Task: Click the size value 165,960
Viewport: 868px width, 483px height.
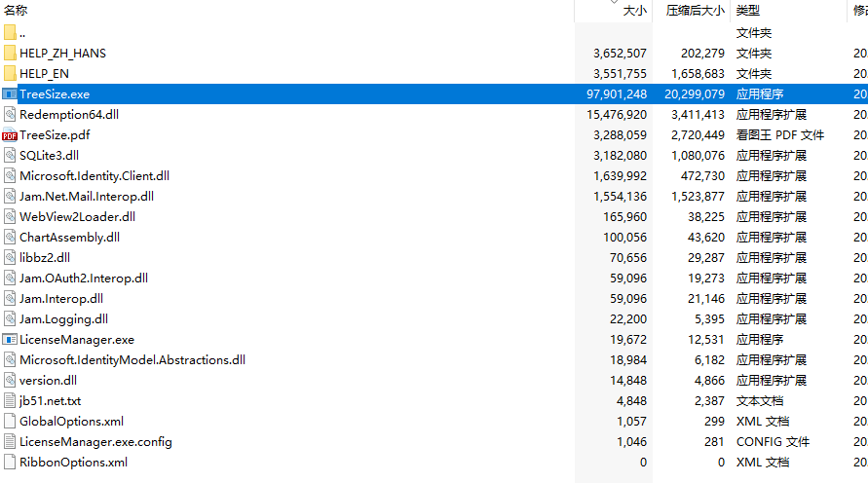Action: 625,217
